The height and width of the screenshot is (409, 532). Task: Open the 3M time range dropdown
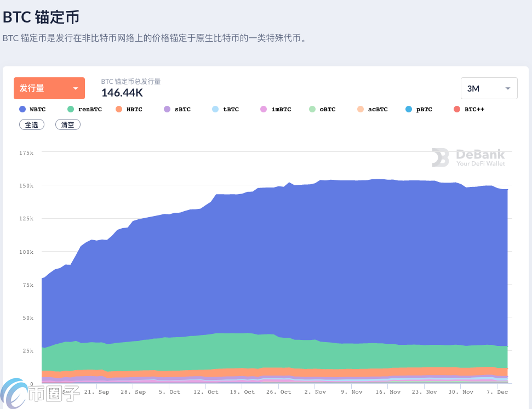[x=489, y=88]
